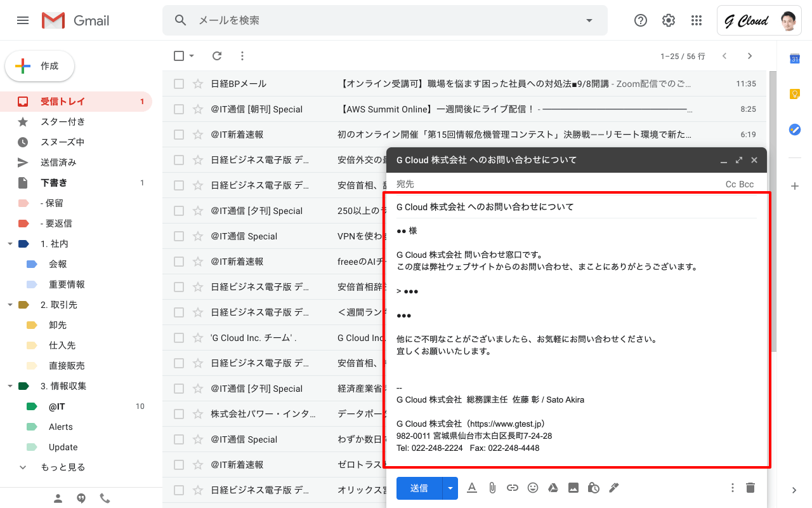Open the Google apps grid

(x=697, y=20)
